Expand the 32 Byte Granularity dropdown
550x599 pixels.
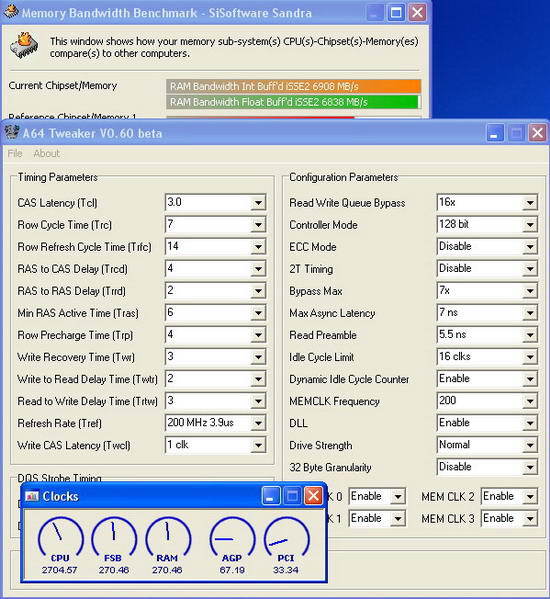coord(530,467)
